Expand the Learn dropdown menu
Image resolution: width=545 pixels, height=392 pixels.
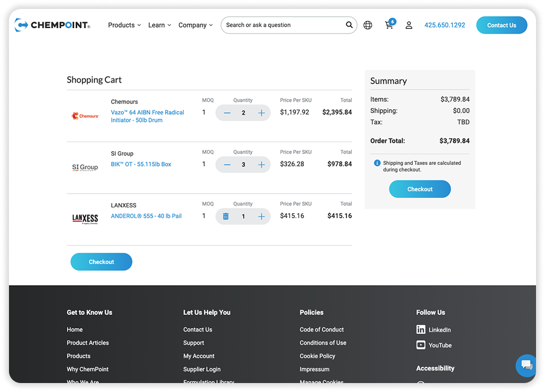click(x=160, y=25)
